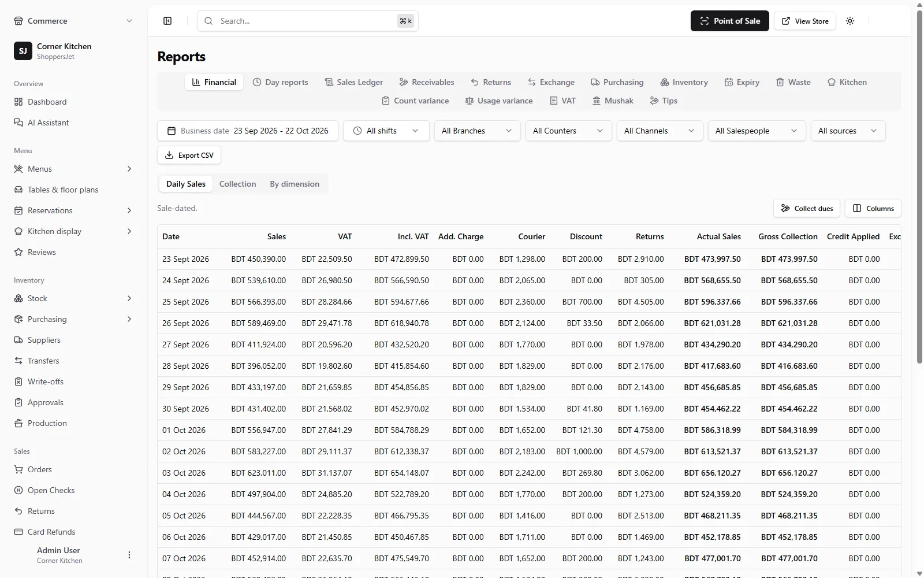Open Suppliers in Inventory section
The width and height of the screenshot is (924, 578).
[x=73, y=340]
